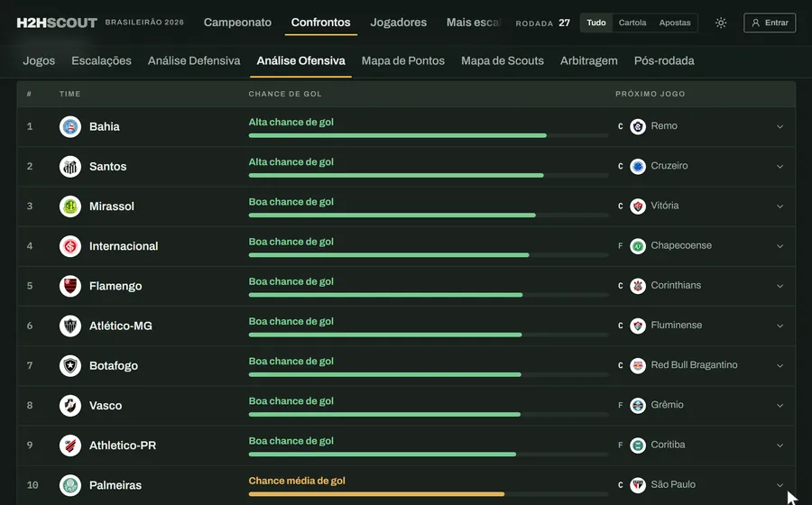Expand the Flamengo row chevron
Viewport: 812px width, 505px height.
780,286
